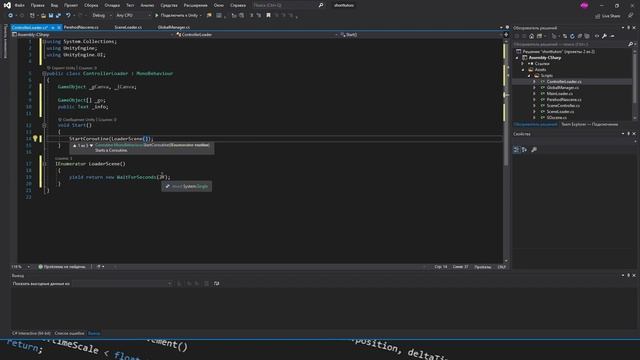Switch to the Team Explorer tab
The image size is (640, 360).
[589, 124]
